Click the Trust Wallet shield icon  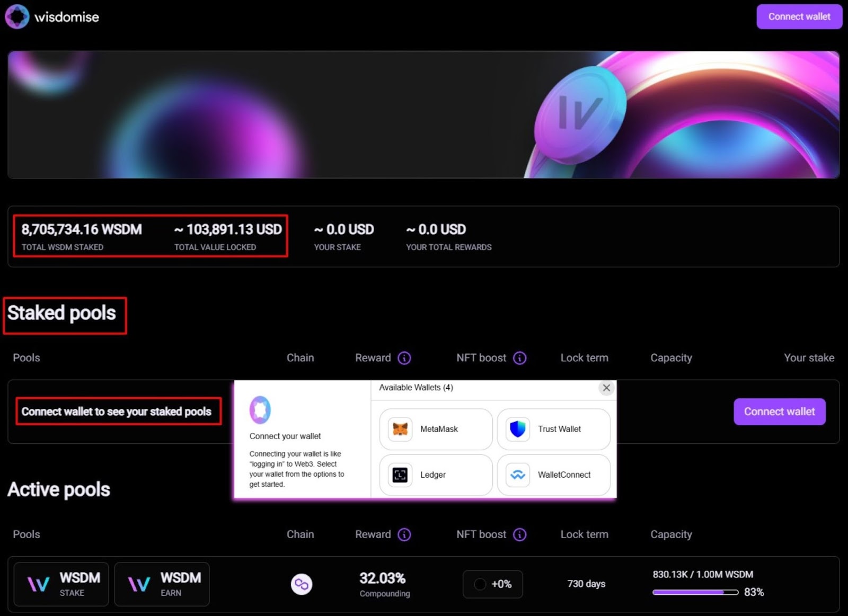(x=518, y=429)
